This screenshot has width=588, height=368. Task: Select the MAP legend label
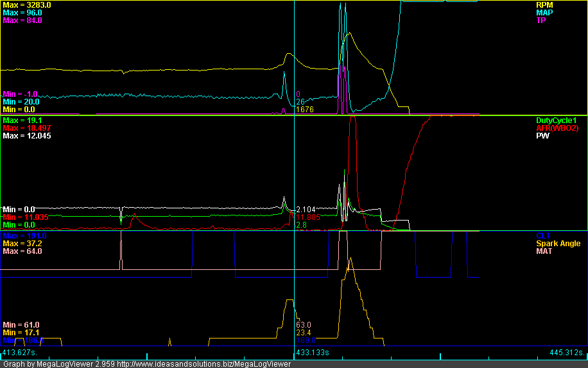pos(544,13)
